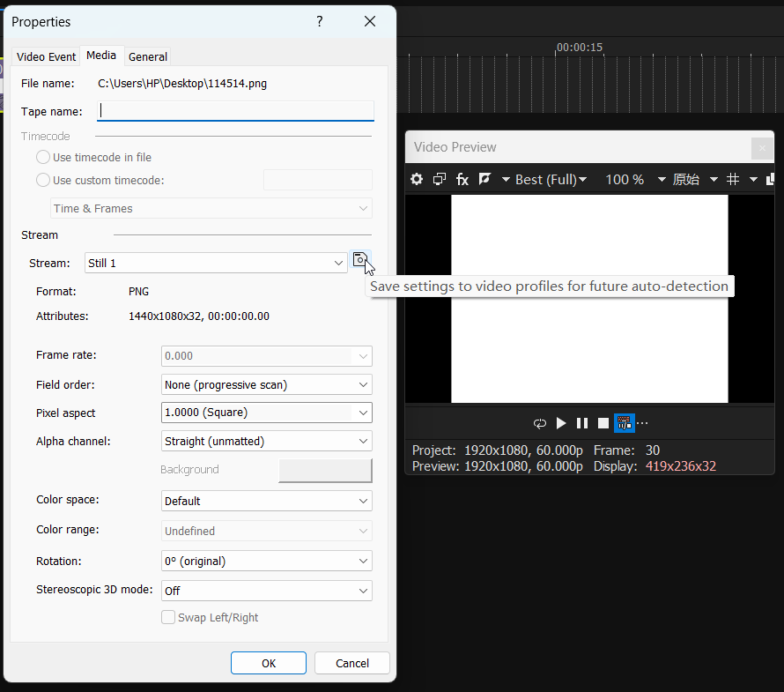Open the General tab
Viewport: 784px width, 692px height.
(x=147, y=56)
